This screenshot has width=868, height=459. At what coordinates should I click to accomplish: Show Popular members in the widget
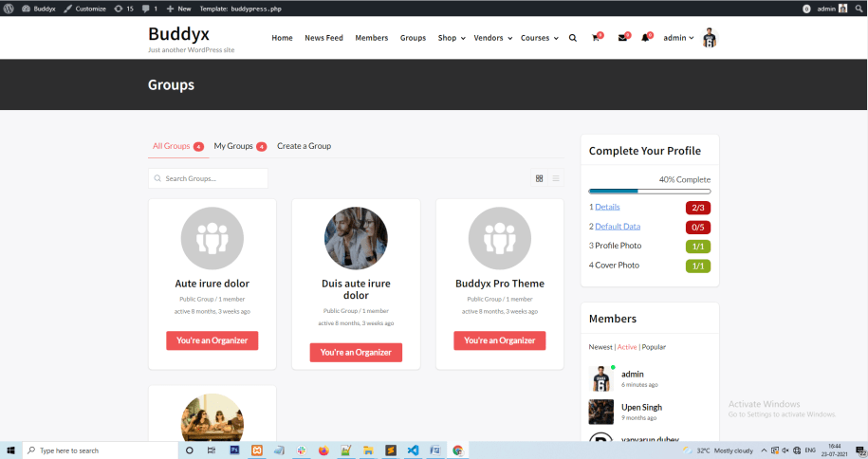click(654, 346)
